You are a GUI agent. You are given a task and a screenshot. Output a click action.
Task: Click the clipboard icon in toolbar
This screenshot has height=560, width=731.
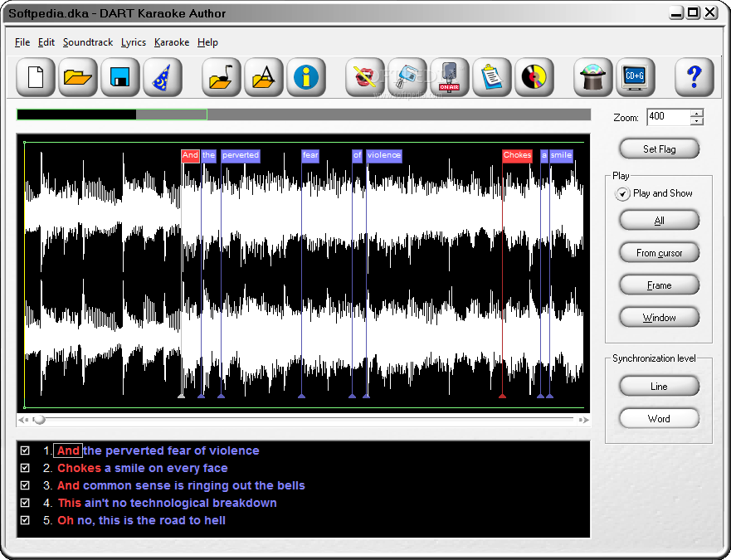pos(492,78)
